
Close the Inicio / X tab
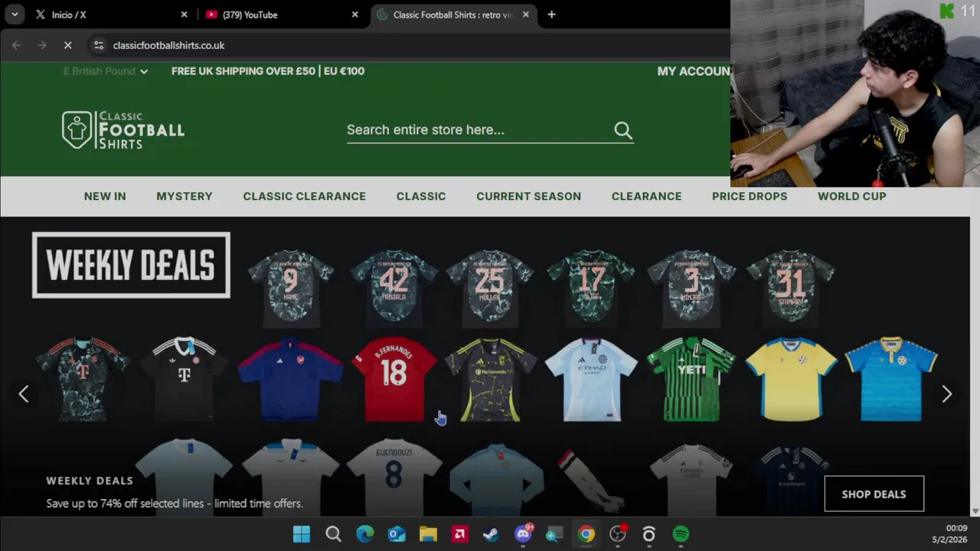tap(184, 15)
